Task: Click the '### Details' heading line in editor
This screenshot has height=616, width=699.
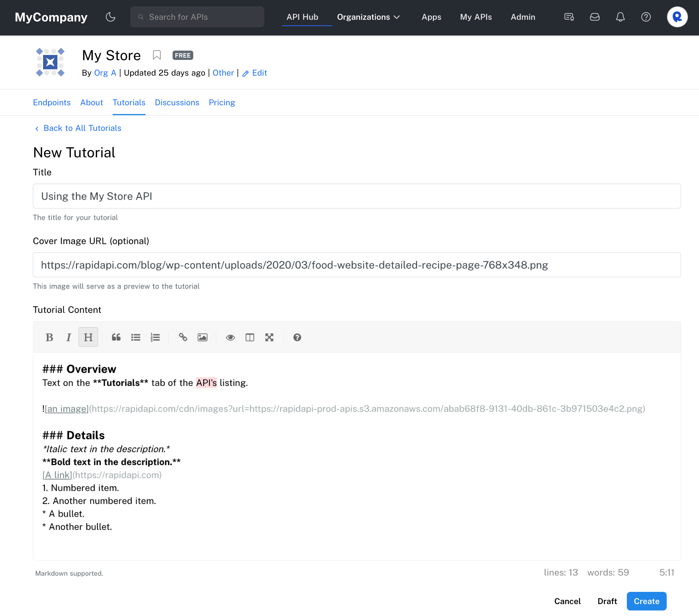Action: [x=74, y=435]
